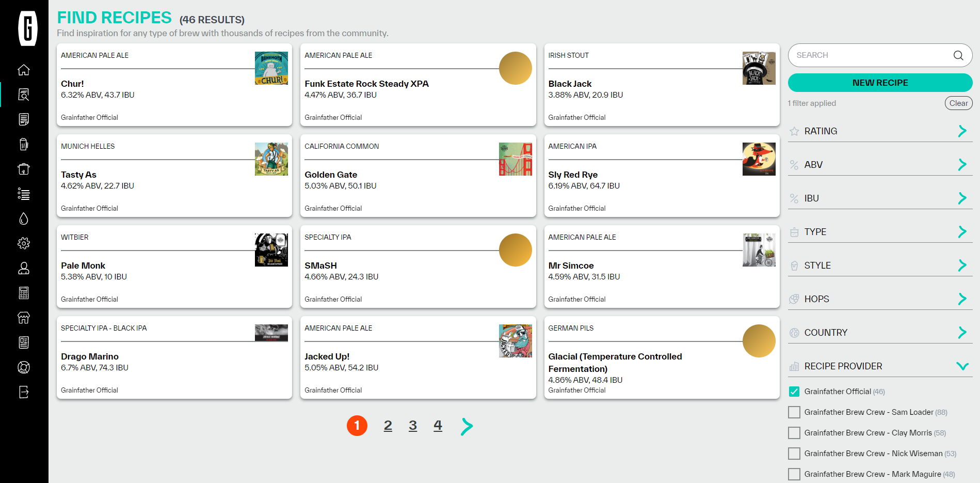Open the Chur! recipe thumbnail image
The height and width of the screenshot is (483, 980).
(x=271, y=68)
